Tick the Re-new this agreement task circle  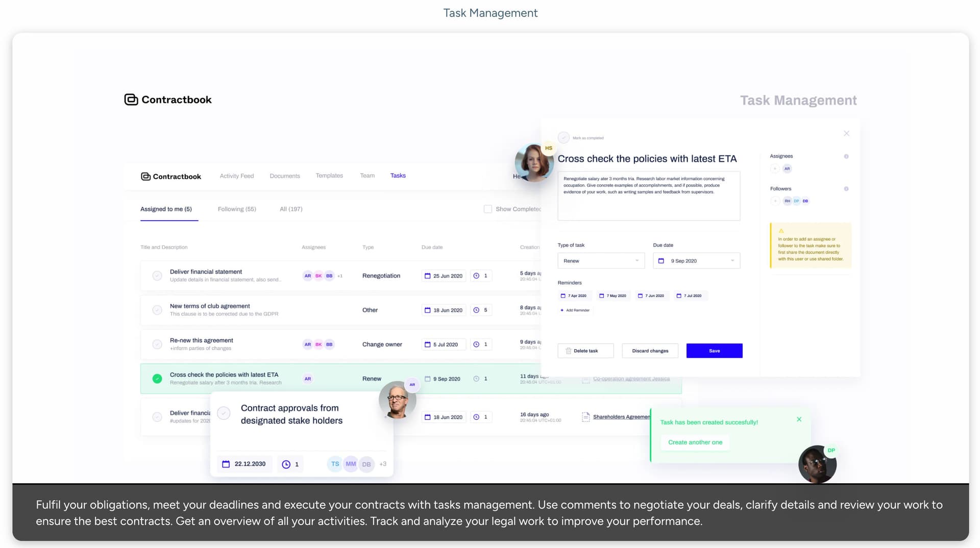(x=157, y=344)
